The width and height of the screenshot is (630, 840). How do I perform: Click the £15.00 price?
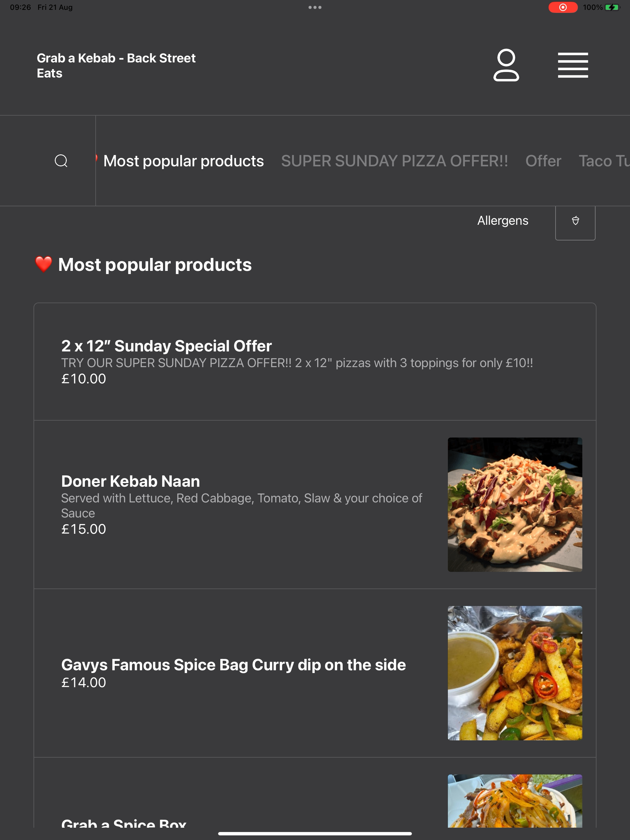84,529
